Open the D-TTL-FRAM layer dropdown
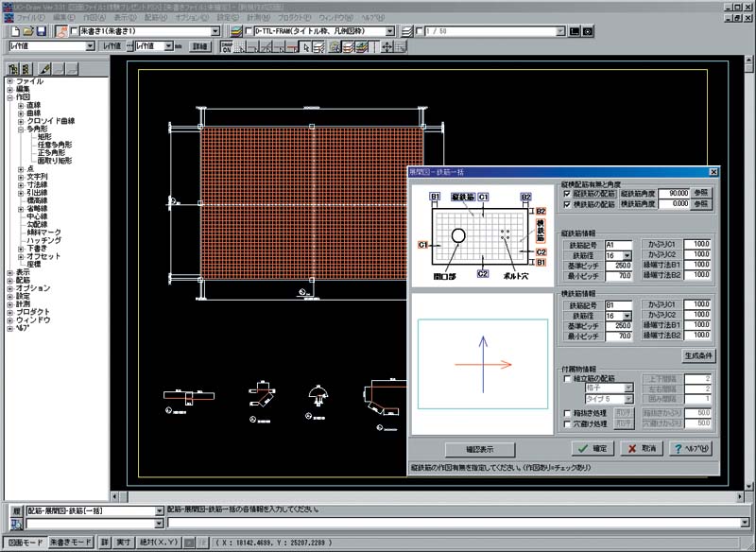 (x=388, y=31)
